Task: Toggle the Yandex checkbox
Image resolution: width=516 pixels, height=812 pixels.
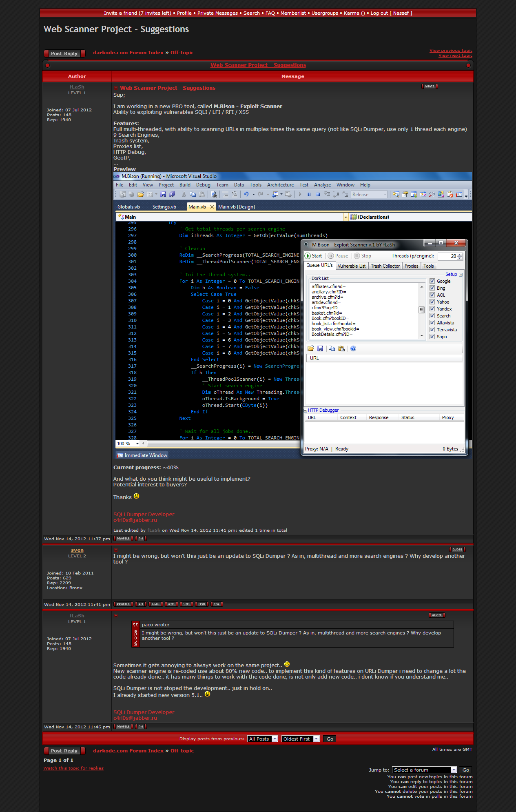Action: (432, 309)
